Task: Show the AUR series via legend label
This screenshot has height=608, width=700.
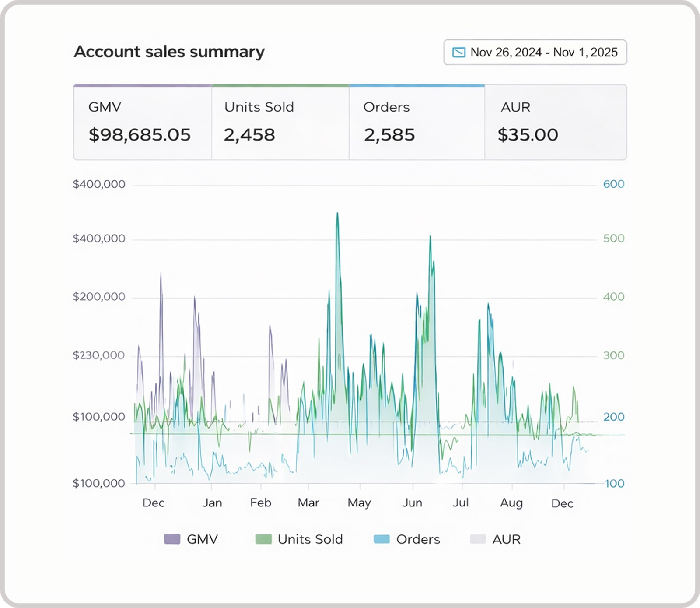Action: pyautogui.click(x=507, y=539)
